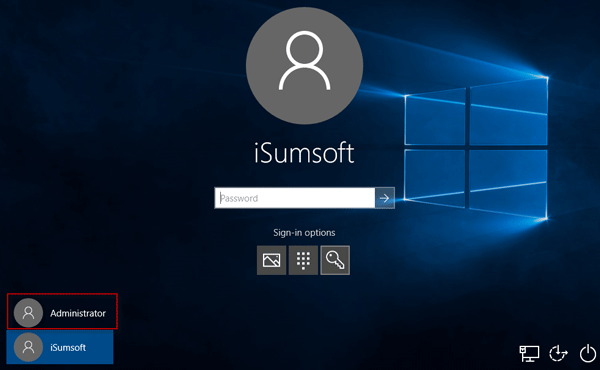Image resolution: width=600 pixels, height=370 pixels.
Task: Choose PIN keypad sign-in option
Action: (303, 260)
